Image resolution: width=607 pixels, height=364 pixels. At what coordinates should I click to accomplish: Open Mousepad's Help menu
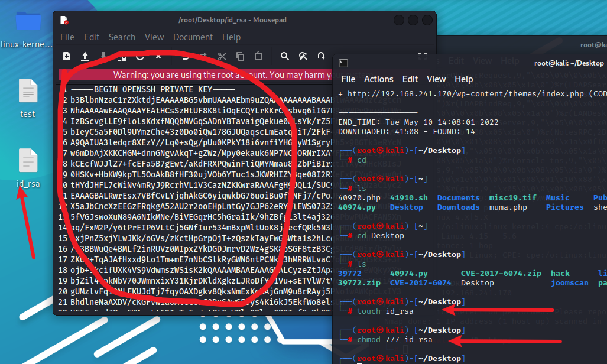coord(232,37)
